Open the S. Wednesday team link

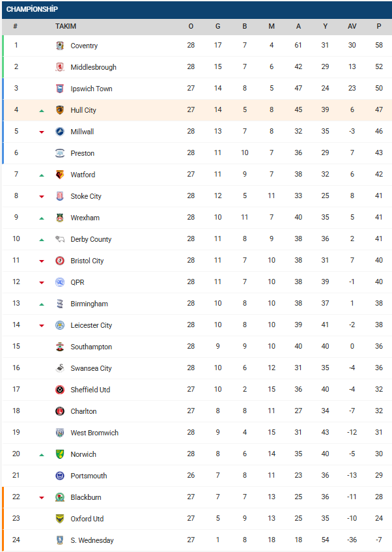coord(92,540)
